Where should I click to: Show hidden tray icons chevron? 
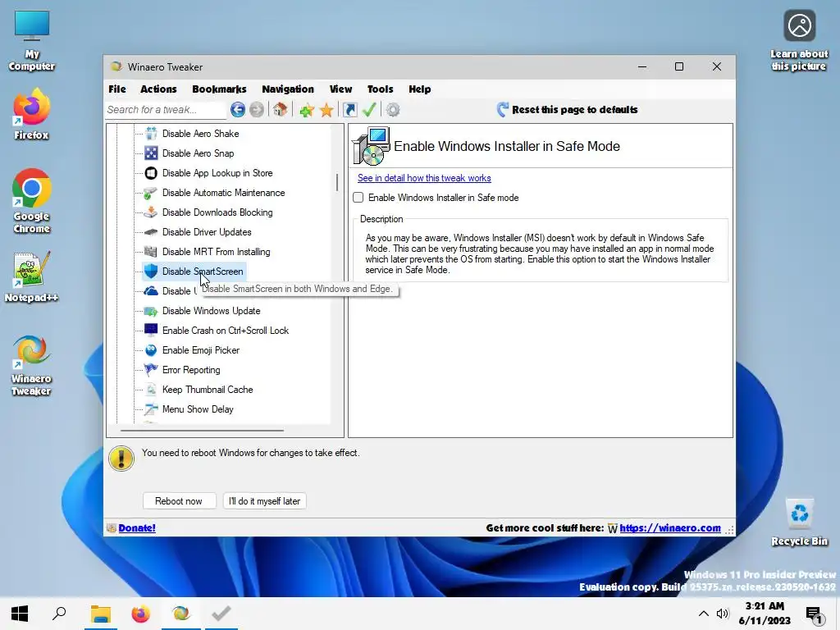coord(703,614)
